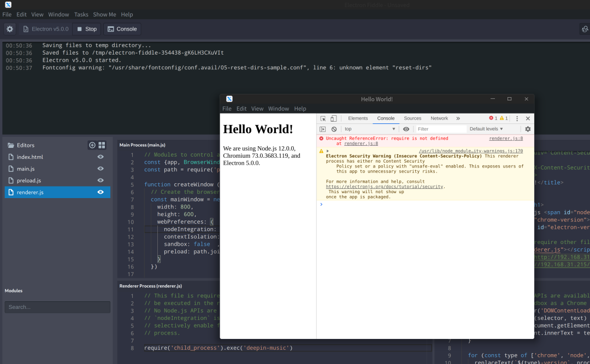The height and width of the screenshot is (364, 590).
Task: Toggle the Console panel button
Action: pos(122,29)
